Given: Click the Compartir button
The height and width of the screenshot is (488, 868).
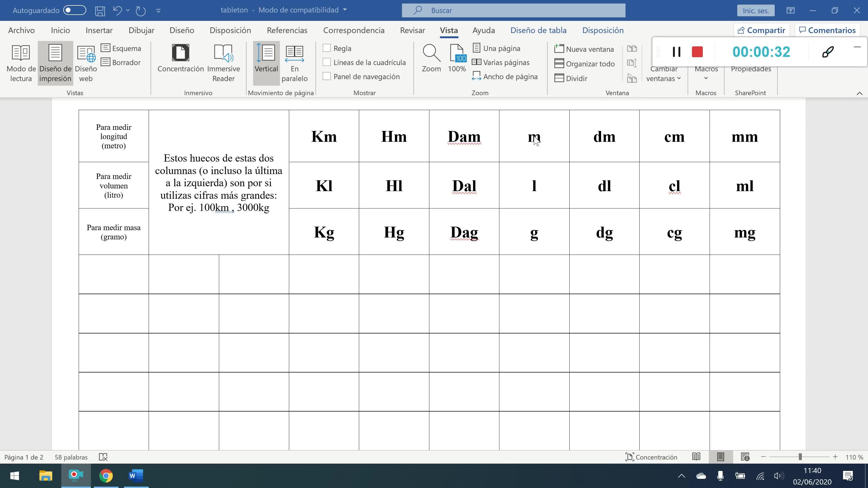Looking at the screenshot, I should coord(761,30).
